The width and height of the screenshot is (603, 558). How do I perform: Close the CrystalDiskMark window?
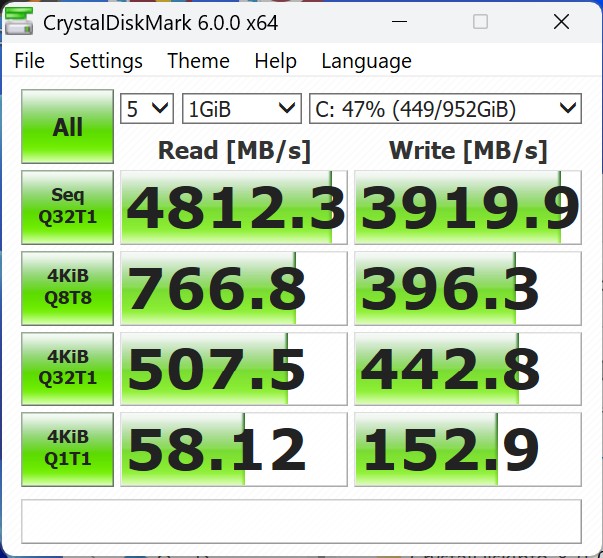(561, 22)
